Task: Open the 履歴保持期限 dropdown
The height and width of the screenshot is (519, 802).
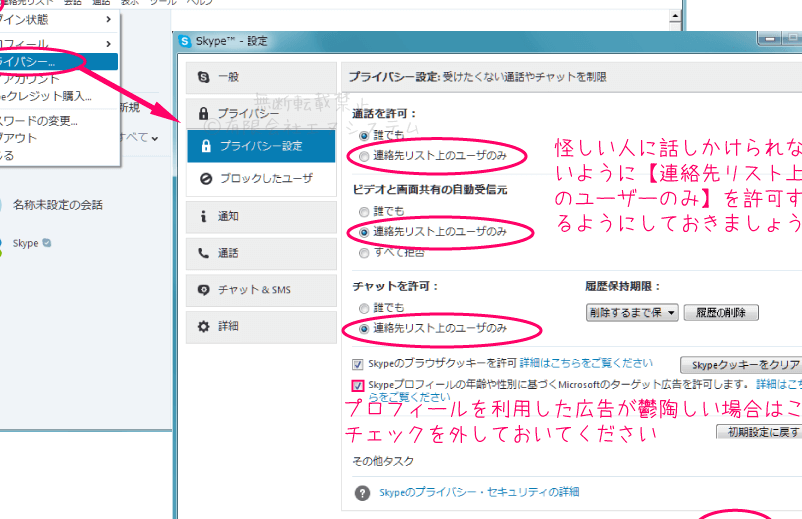Action: 632,312
